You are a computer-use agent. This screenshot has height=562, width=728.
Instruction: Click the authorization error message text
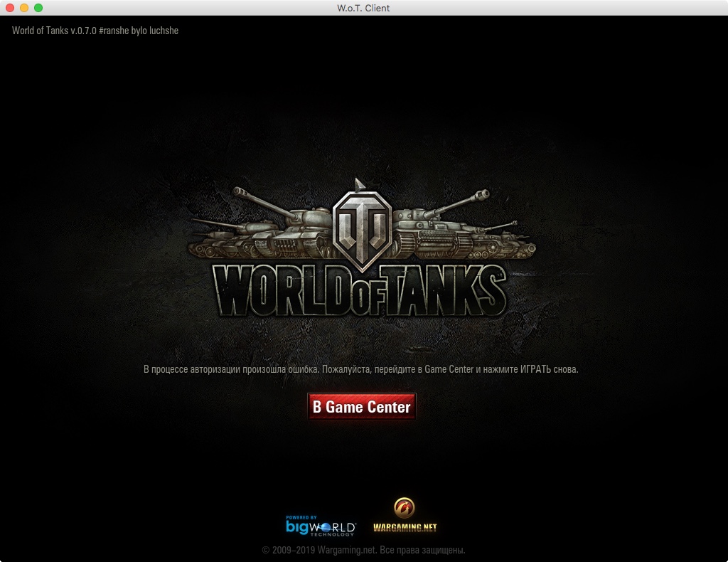360,369
